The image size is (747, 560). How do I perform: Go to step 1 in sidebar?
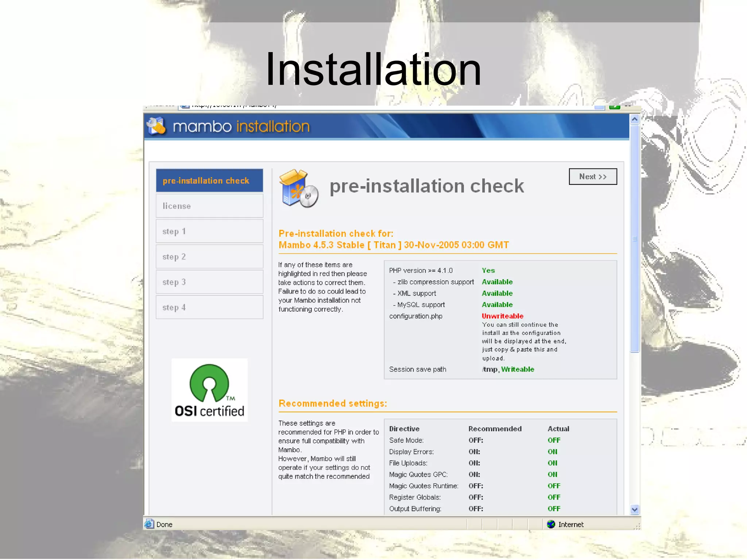click(209, 231)
